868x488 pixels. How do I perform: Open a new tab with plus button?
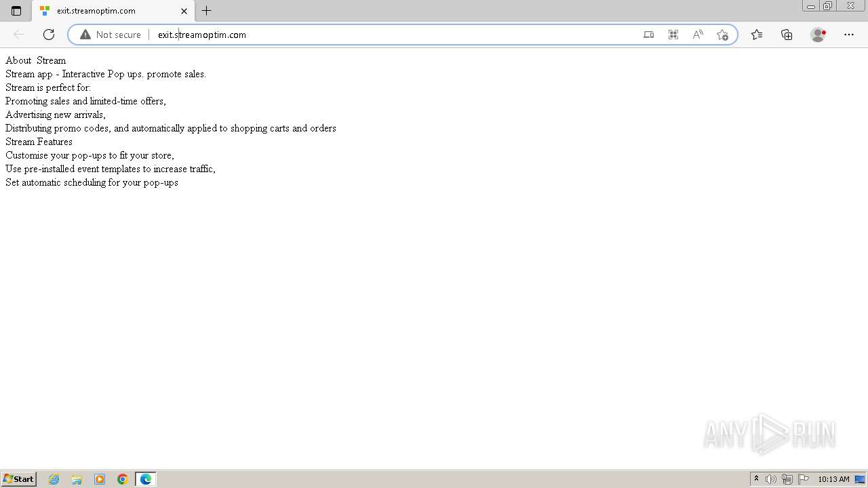pyautogui.click(x=207, y=11)
